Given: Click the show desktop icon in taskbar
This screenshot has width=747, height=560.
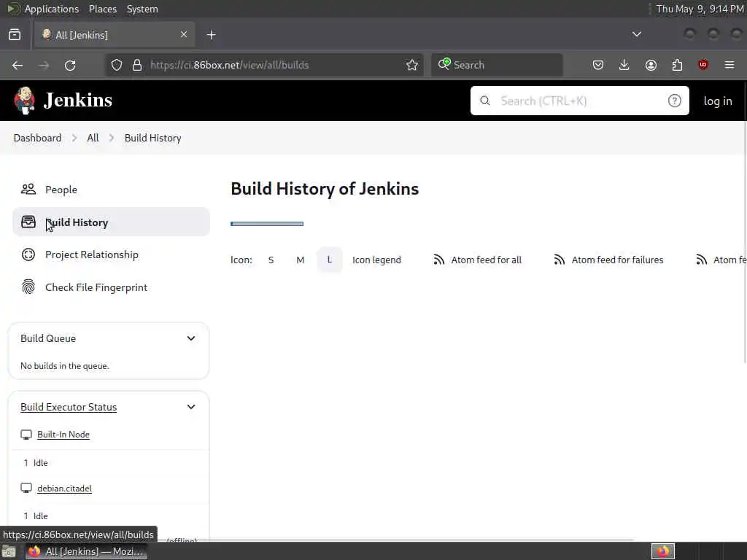Looking at the screenshot, I should 9,551.
